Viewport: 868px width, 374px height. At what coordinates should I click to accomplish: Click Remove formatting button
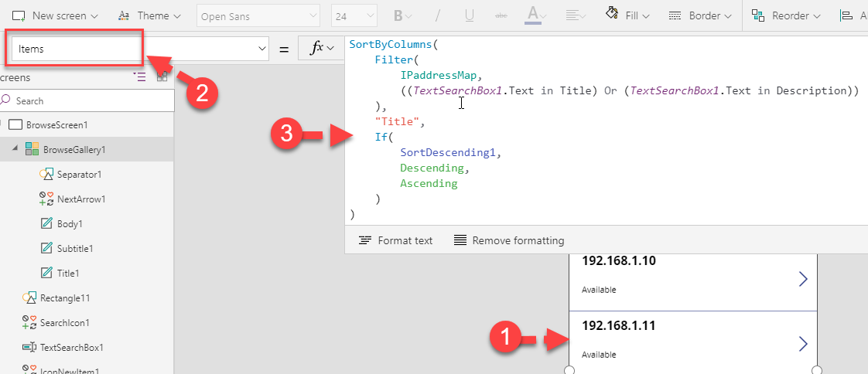tap(509, 240)
